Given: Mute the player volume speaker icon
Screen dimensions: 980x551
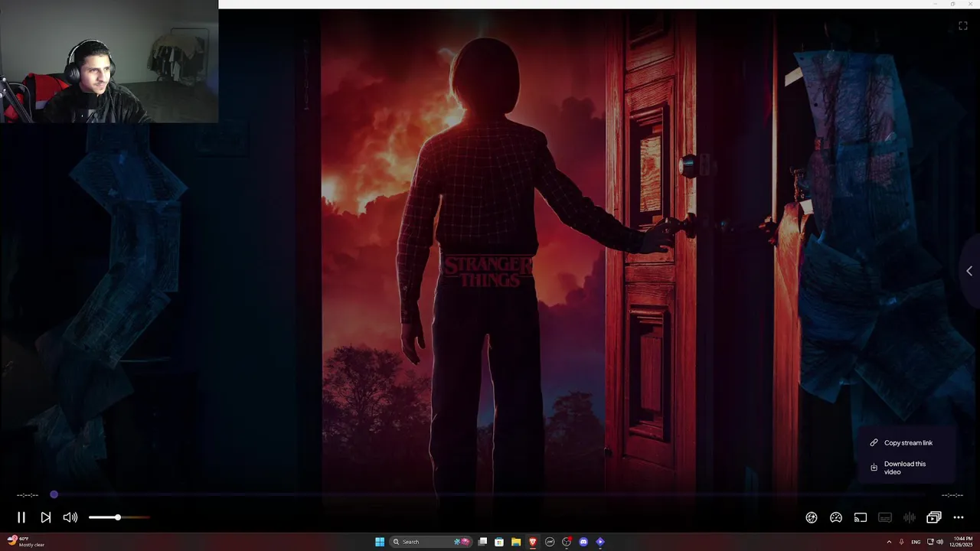Looking at the screenshot, I should click(x=70, y=517).
